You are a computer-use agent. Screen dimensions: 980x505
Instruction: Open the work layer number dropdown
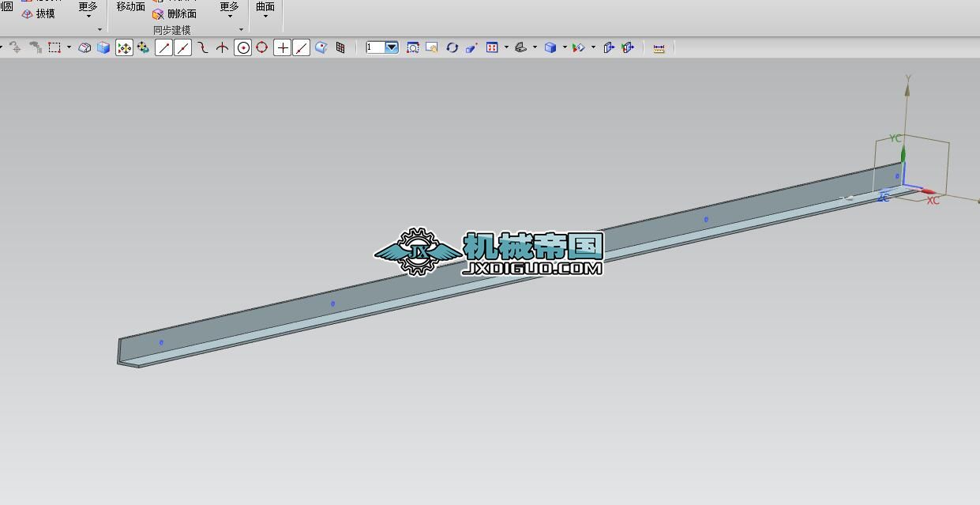coord(392,47)
